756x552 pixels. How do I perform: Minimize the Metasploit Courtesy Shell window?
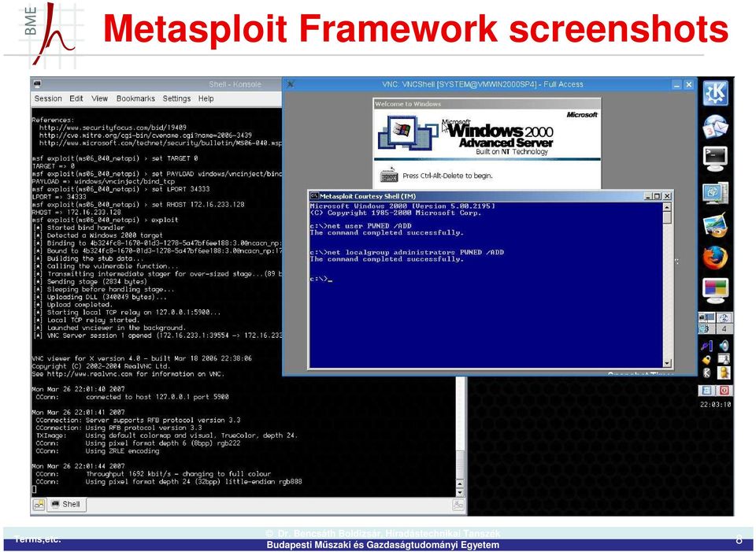click(648, 196)
